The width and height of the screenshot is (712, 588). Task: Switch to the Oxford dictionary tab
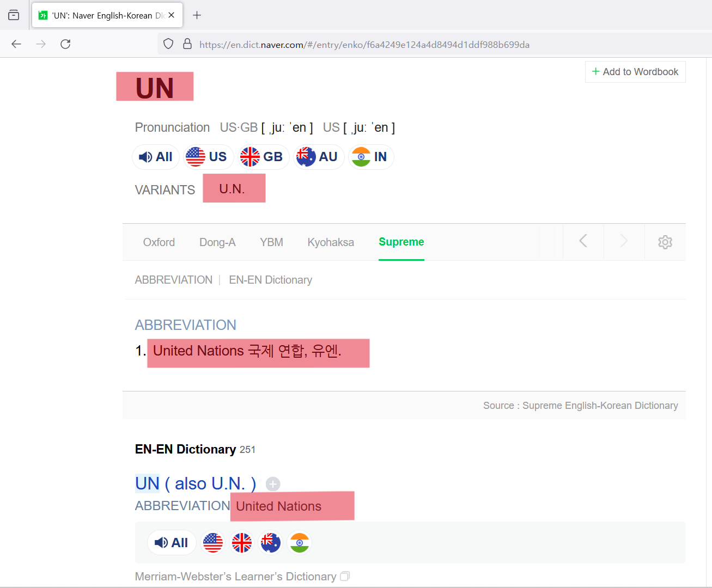(159, 242)
